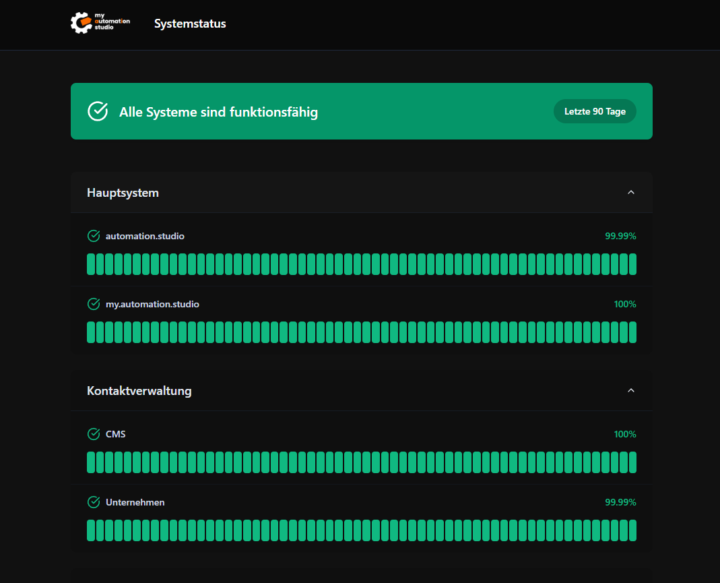
Task: Click the last day bar of CMS uptime
Action: tap(633, 462)
